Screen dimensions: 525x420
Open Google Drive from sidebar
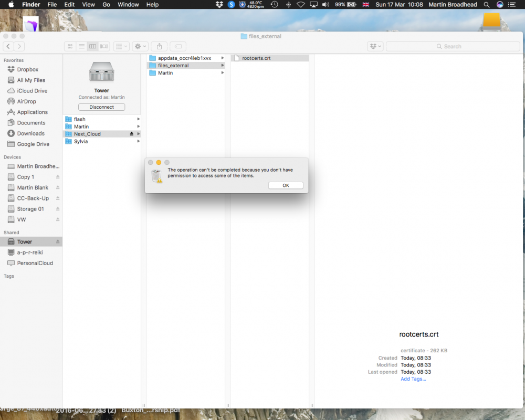point(31,144)
